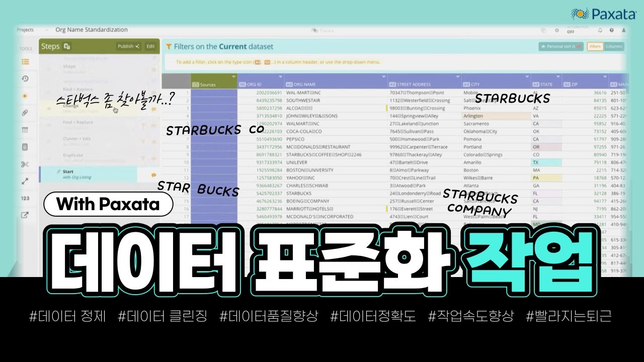The width and height of the screenshot is (644, 362).
Task: Open the comment bubble on Start step
Action: 153,175
